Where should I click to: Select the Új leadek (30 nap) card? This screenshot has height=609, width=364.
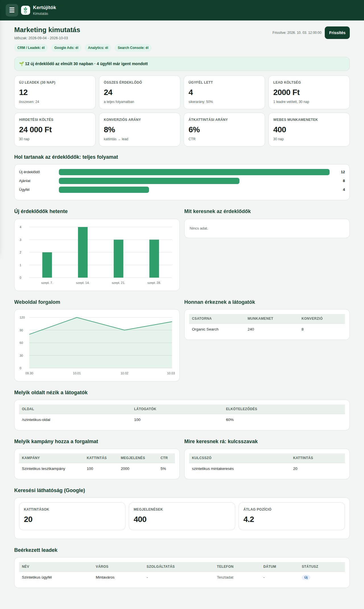point(55,92)
